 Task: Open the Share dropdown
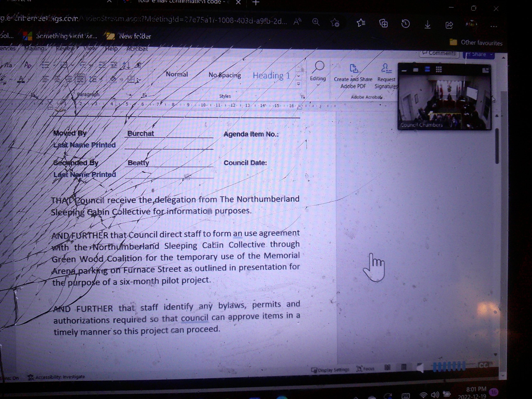click(x=492, y=55)
